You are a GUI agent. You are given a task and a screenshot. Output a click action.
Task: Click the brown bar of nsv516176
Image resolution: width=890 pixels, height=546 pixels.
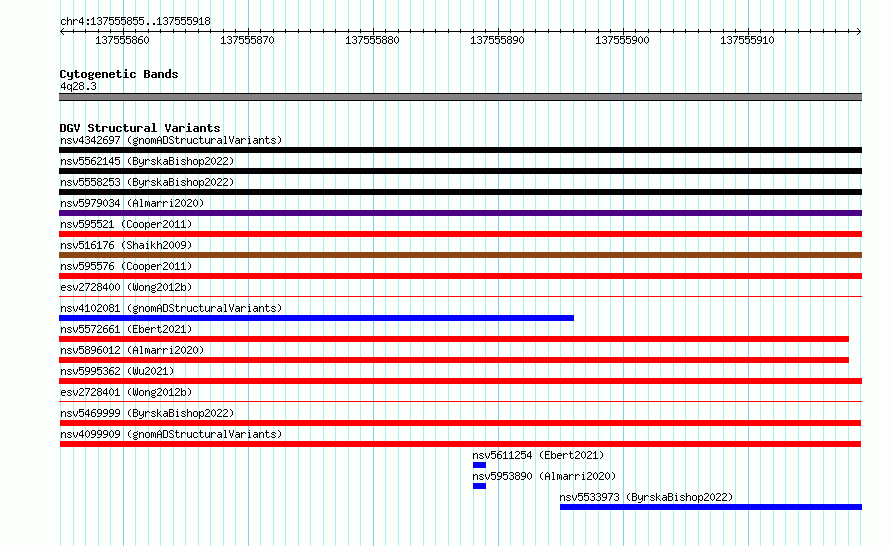pyautogui.click(x=460, y=255)
